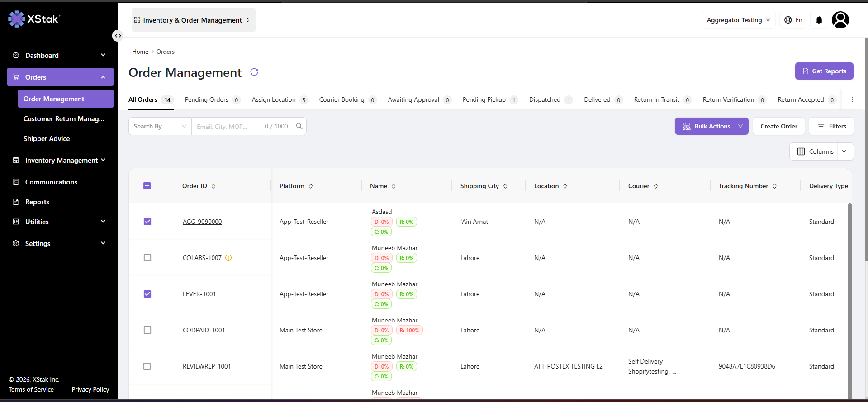The height and width of the screenshot is (402, 868).
Task: Click the warning icon next to COLABS-1007
Action: click(228, 258)
